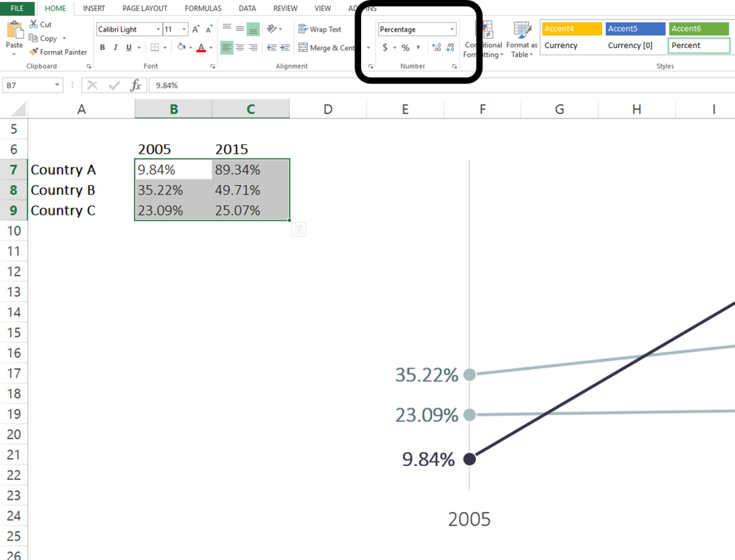735x560 pixels.
Task: Increase decimal places
Action: [x=437, y=47]
